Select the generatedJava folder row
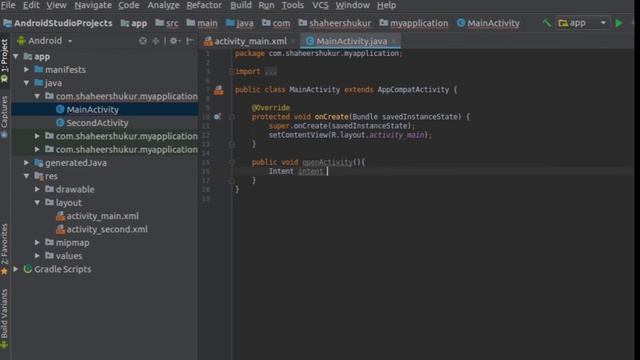 pyautogui.click(x=104, y=163)
